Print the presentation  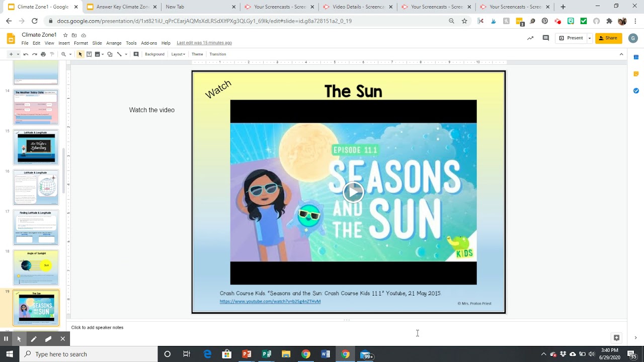[x=43, y=54]
